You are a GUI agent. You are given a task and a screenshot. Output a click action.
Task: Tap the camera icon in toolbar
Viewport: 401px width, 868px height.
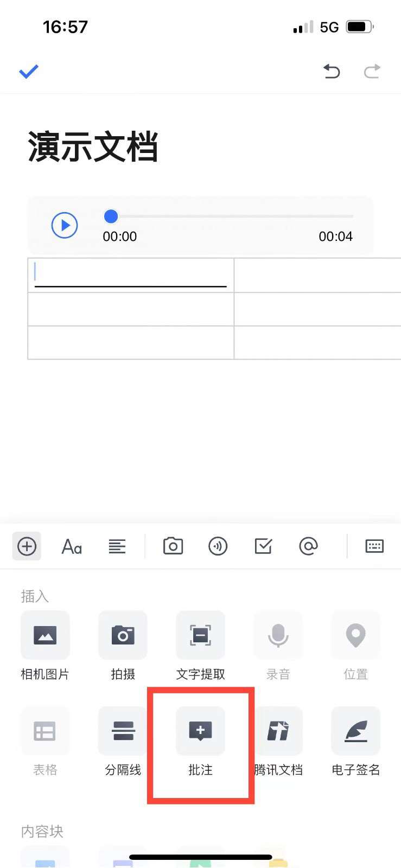(x=173, y=546)
